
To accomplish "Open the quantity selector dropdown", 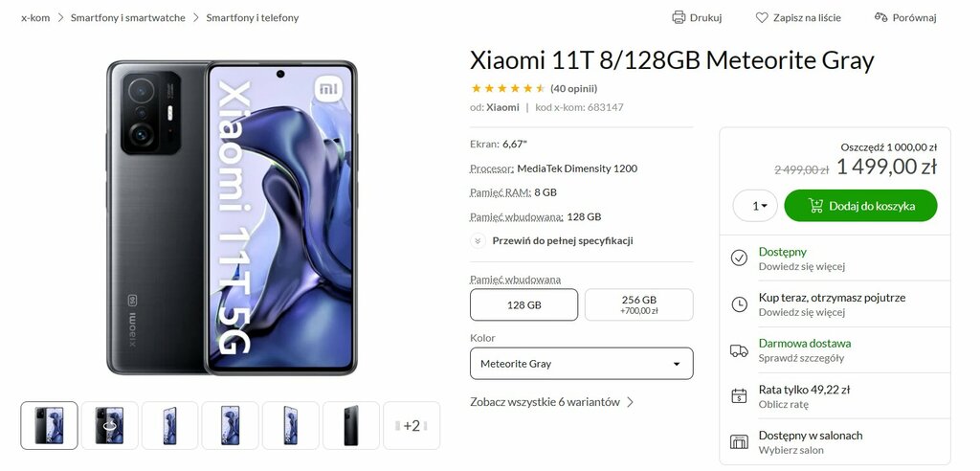I will coord(755,206).
